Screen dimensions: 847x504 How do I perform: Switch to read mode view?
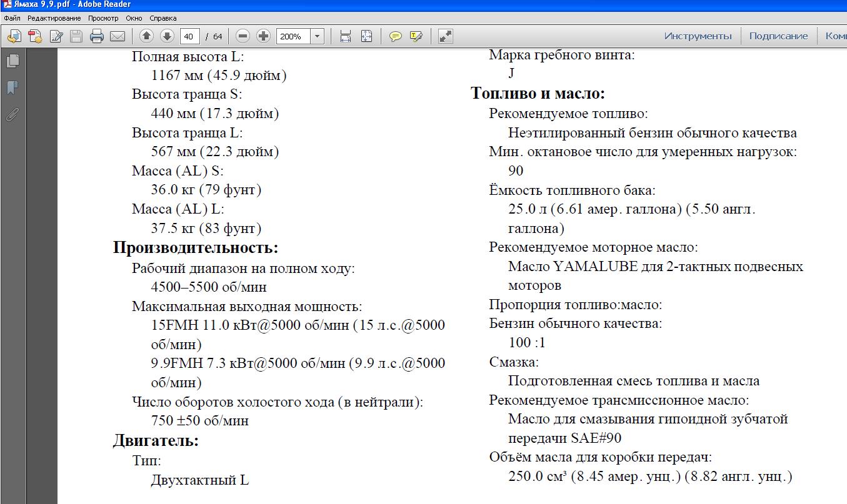tap(445, 36)
